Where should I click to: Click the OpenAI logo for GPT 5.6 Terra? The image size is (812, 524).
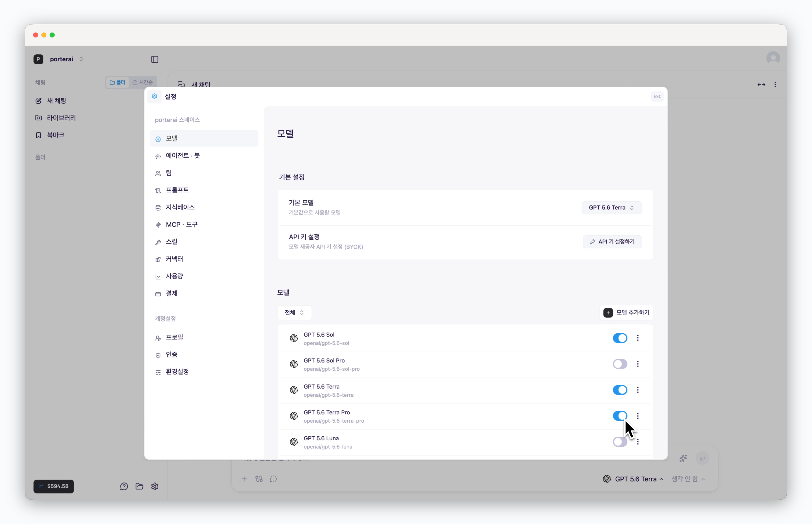[293, 390]
